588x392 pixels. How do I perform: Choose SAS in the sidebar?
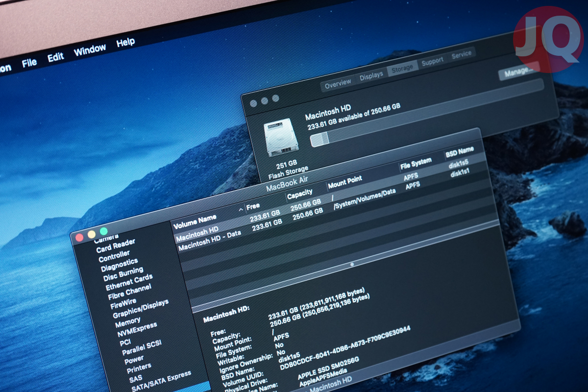point(137,378)
